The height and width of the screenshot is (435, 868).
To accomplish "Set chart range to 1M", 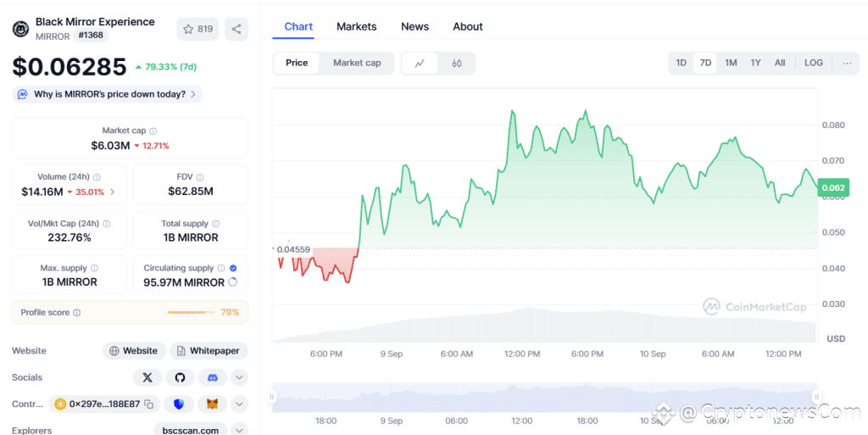I will point(731,63).
